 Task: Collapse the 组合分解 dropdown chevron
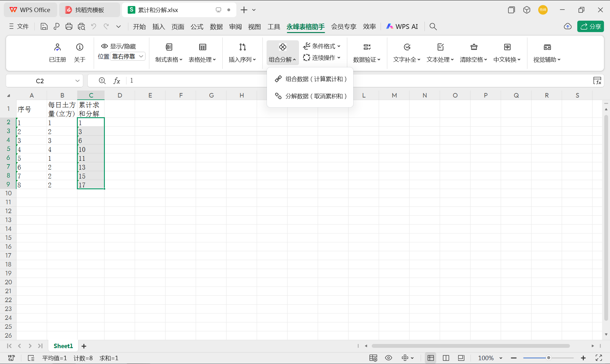pos(295,60)
